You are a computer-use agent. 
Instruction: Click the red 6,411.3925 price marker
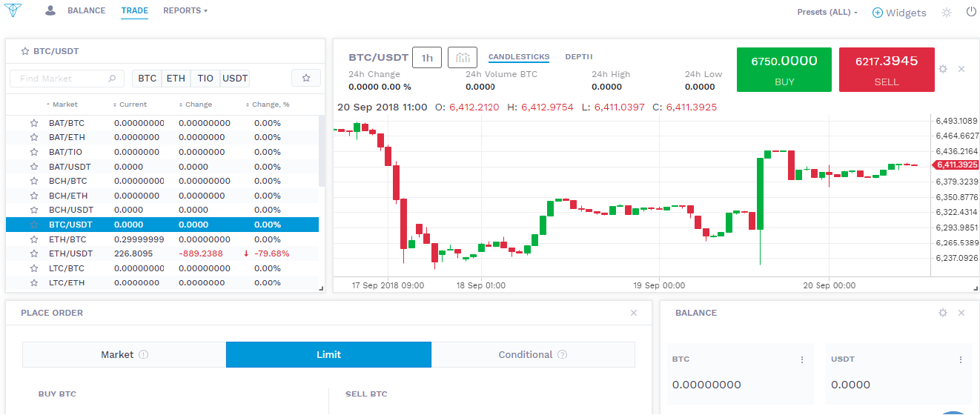pyautogui.click(x=955, y=165)
